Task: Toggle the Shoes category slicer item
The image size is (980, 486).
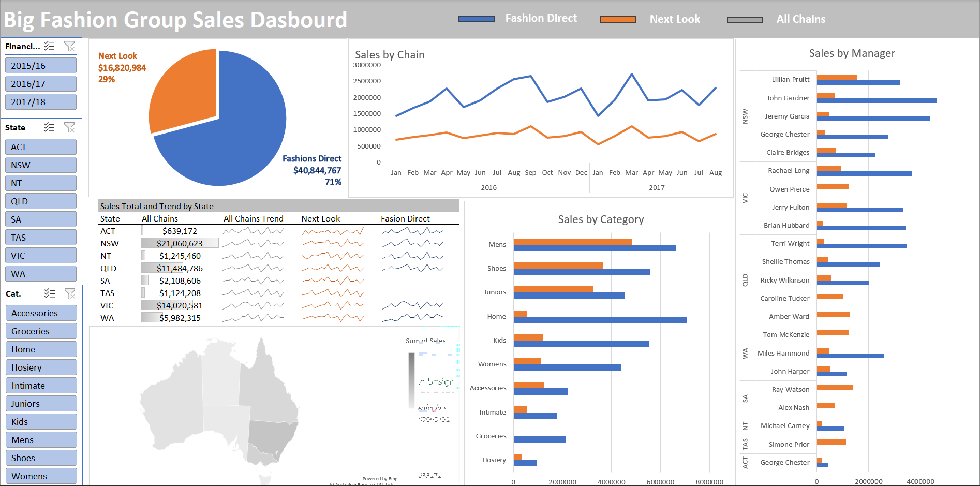Action: click(x=41, y=458)
